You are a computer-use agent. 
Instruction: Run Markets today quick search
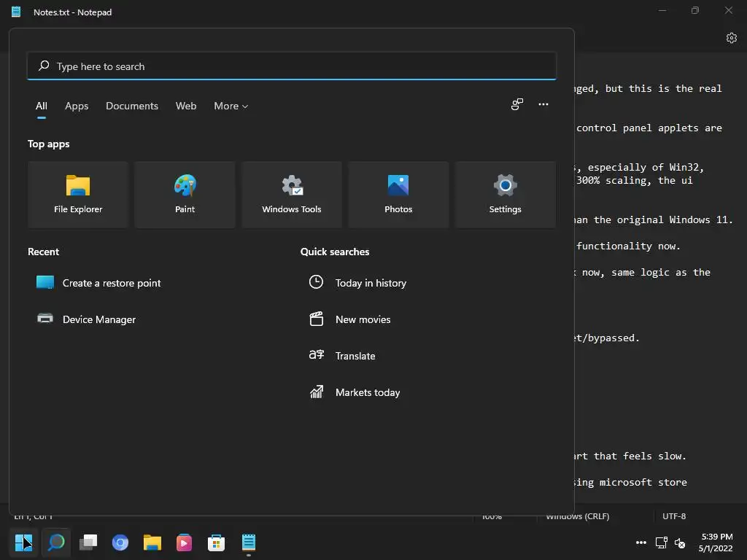[x=355, y=392]
